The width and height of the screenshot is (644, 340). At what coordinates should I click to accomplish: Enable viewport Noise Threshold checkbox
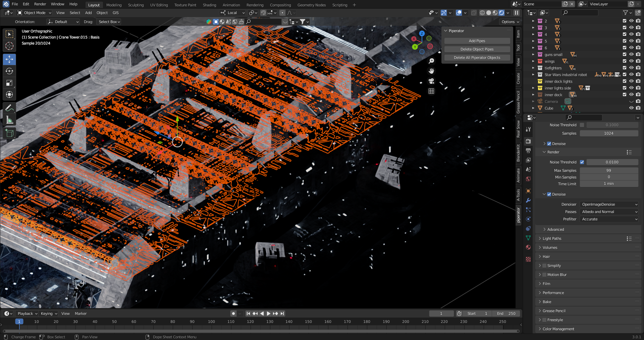coord(582,125)
